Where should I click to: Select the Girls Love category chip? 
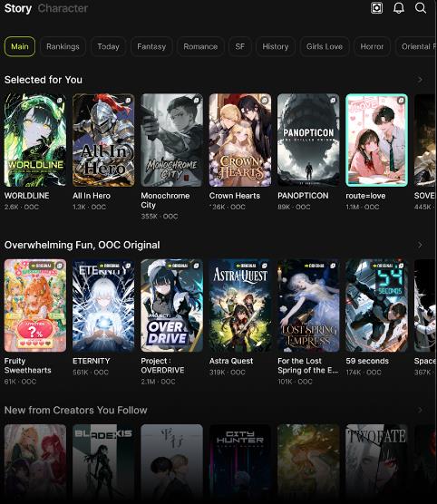[x=325, y=46]
